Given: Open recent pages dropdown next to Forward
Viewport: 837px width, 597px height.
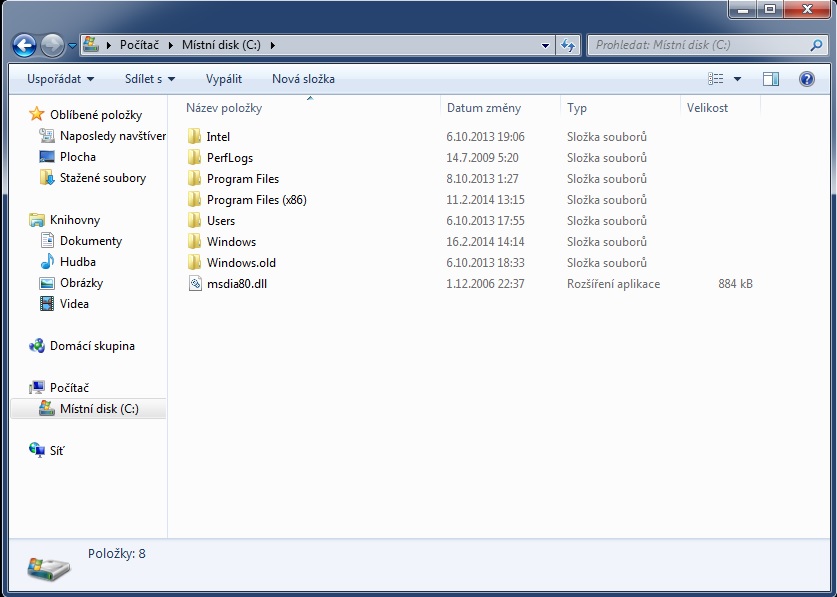Looking at the screenshot, I should pos(73,46).
